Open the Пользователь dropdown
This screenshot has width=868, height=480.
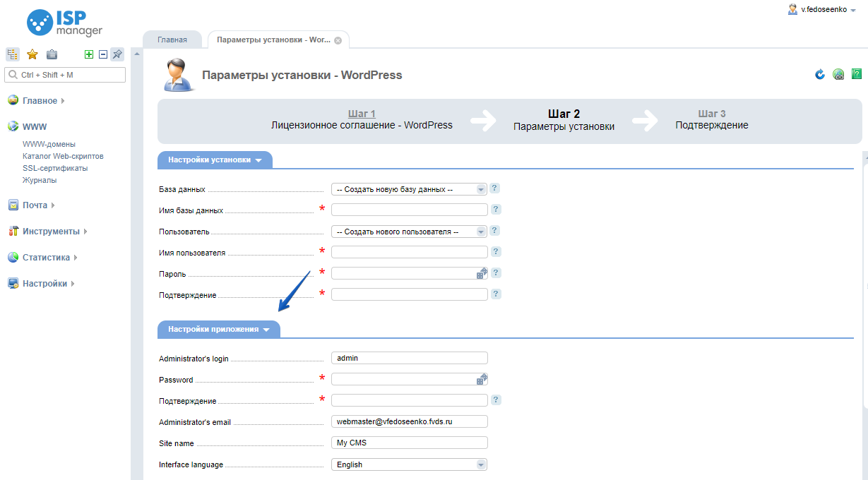(x=410, y=232)
